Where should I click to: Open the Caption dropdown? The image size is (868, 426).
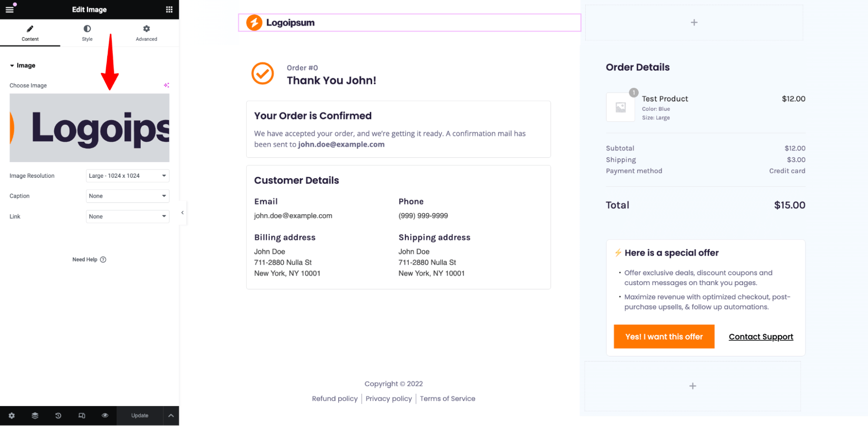point(128,196)
